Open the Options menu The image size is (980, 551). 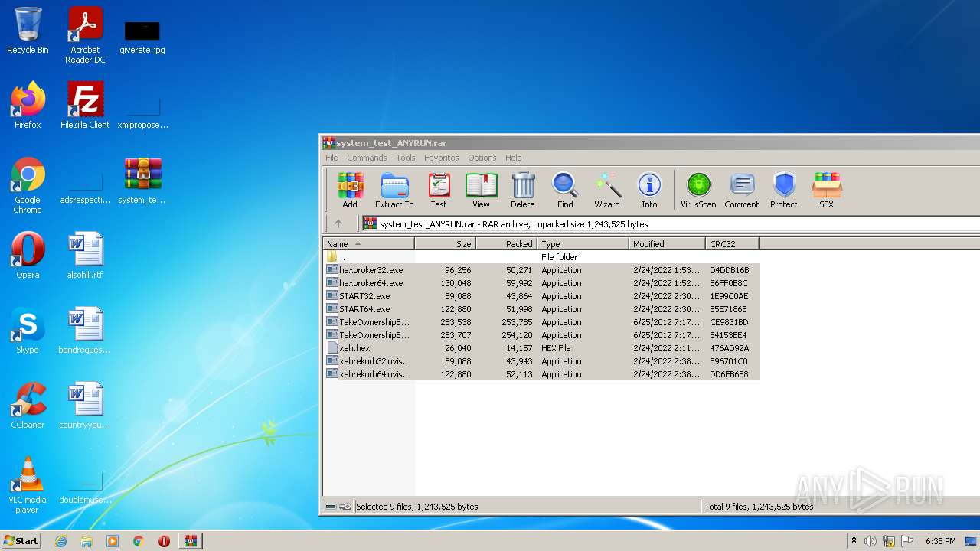point(482,158)
